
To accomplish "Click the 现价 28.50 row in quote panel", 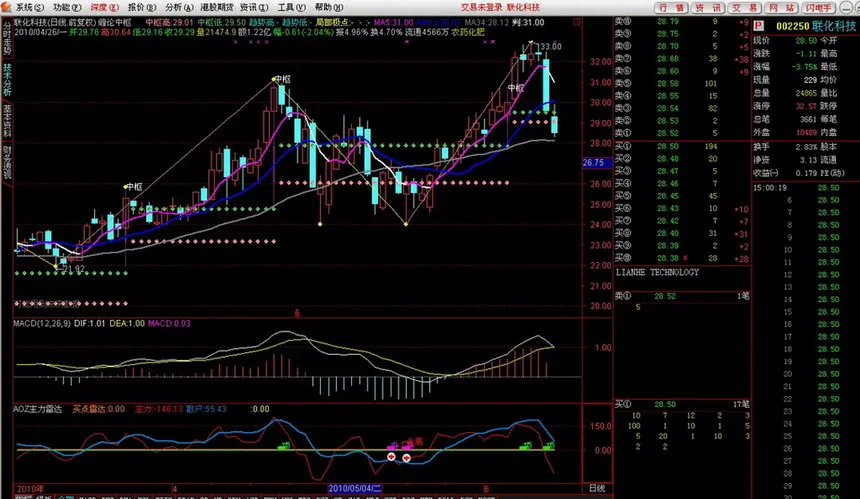I will pos(785,41).
